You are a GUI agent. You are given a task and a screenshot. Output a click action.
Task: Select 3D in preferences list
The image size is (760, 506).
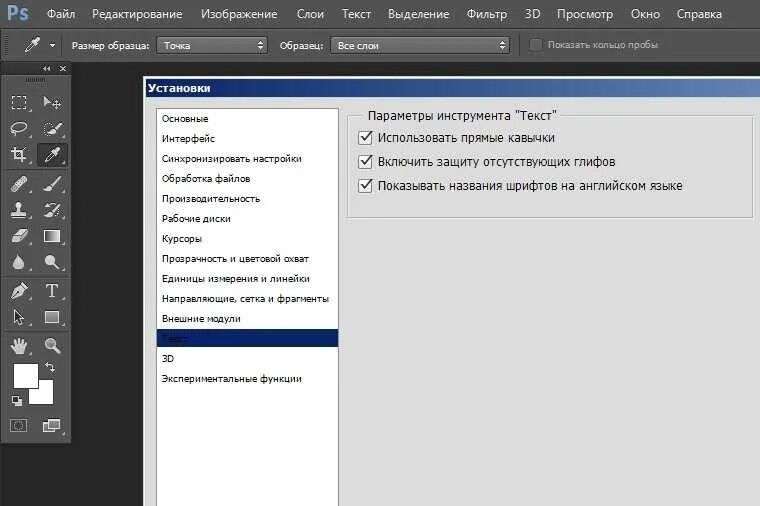[247, 359]
